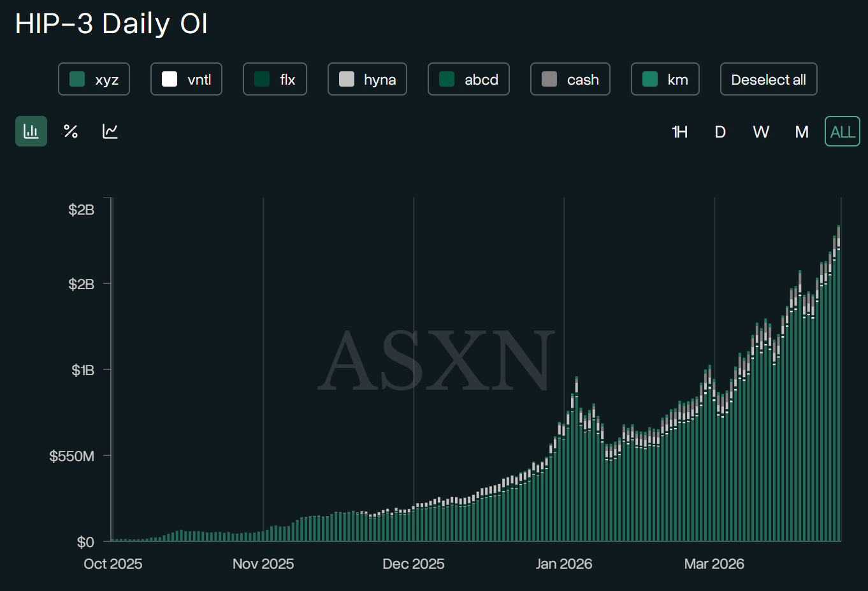Hide the km series

[665, 79]
